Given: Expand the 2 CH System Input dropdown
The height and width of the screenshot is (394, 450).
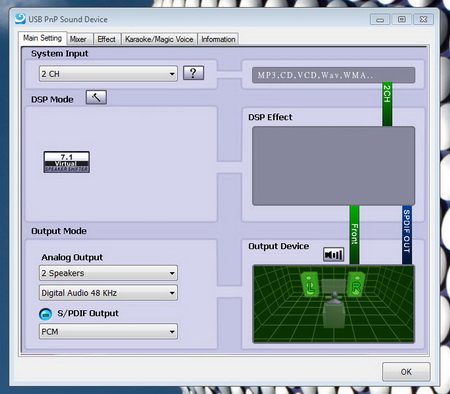Looking at the screenshot, I should click(108, 74).
